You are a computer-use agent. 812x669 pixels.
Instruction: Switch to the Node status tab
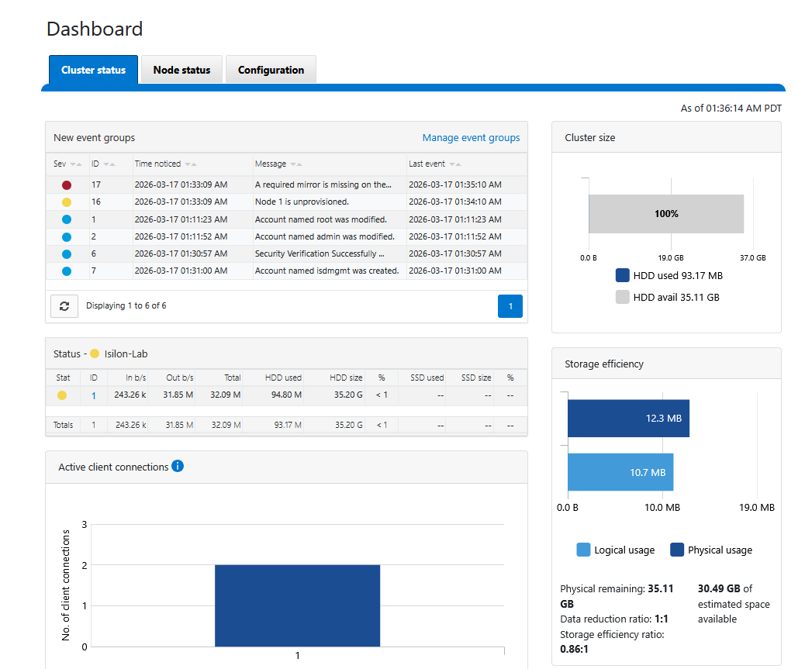point(181,70)
